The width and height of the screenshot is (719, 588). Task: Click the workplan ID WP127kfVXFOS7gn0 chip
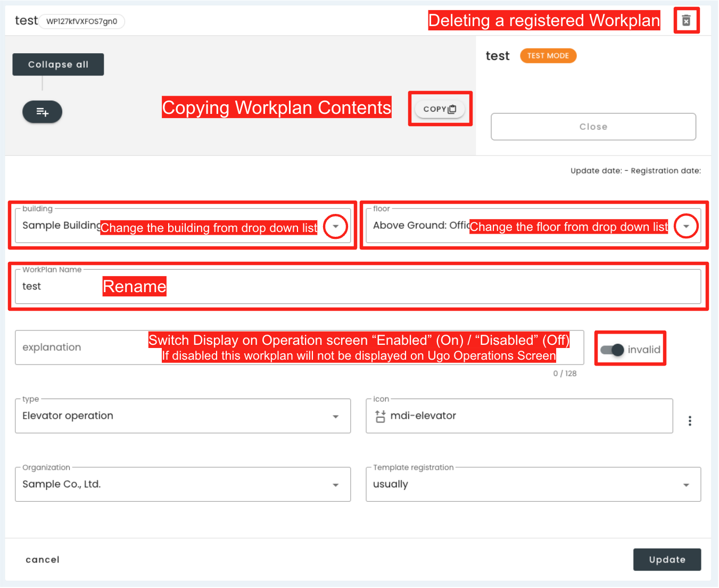[82, 21]
